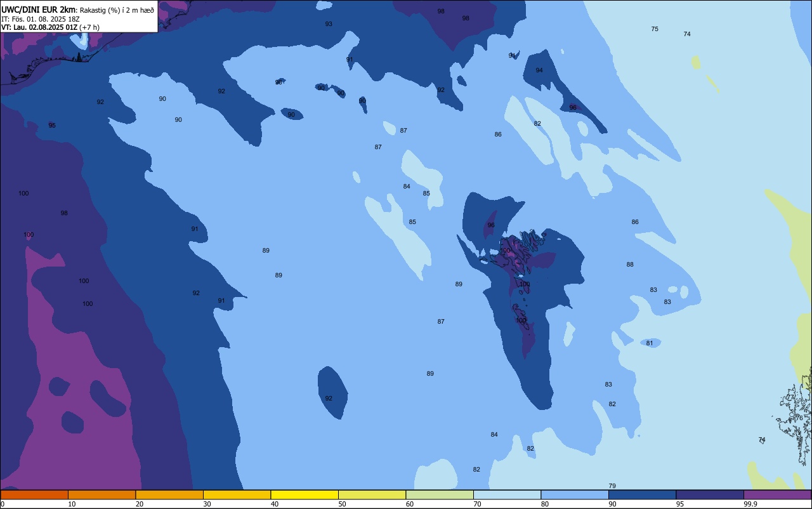812x509 pixels.
Task: Select the 80–90 light blue legend swatch
Action: pos(575,494)
